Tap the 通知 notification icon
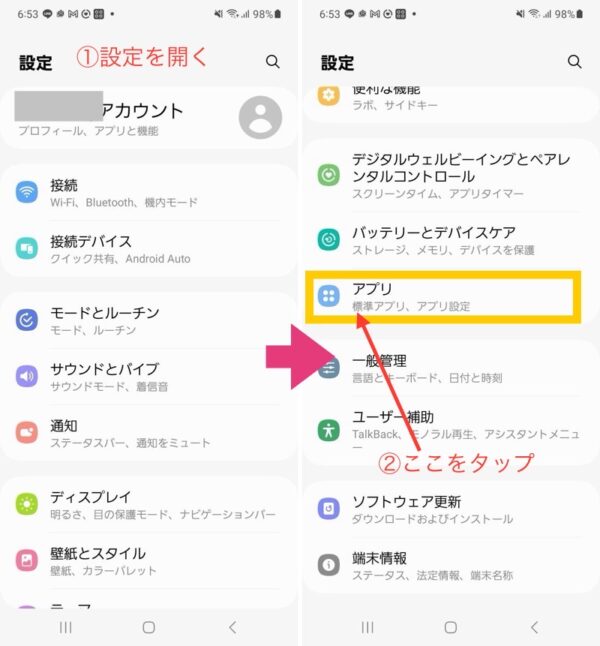The height and width of the screenshot is (646, 600). point(27,432)
